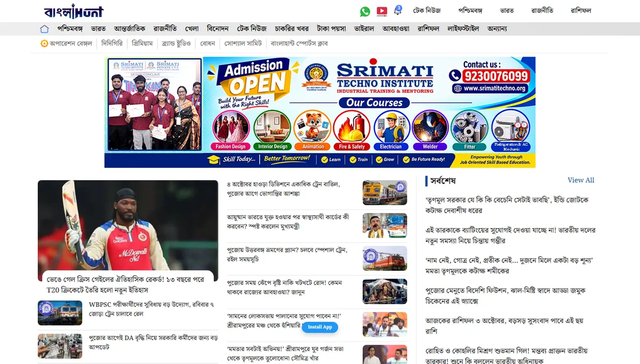Select রাশিফল in gray nav bar
The image size is (640, 364).
428,29
